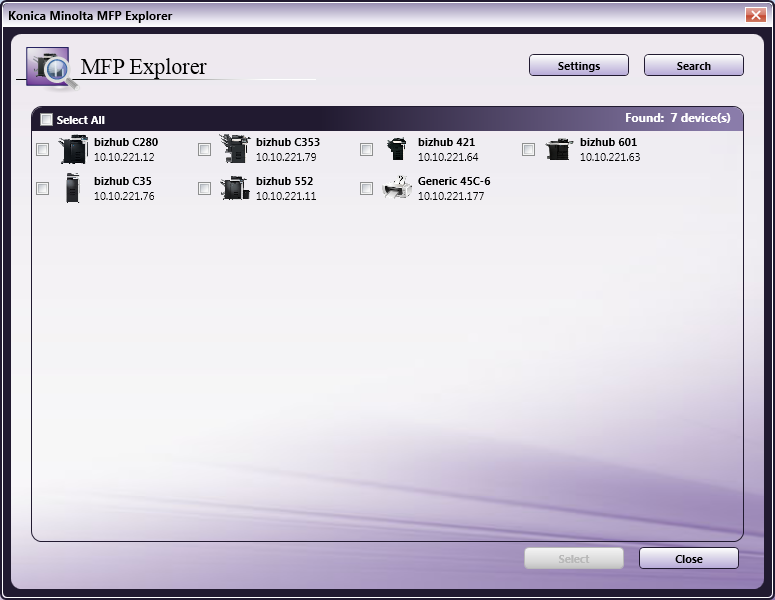This screenshot has height=600, width=775.
Task: Click the Select All label text
Action: pyautogui.click(x=81, y=120)
